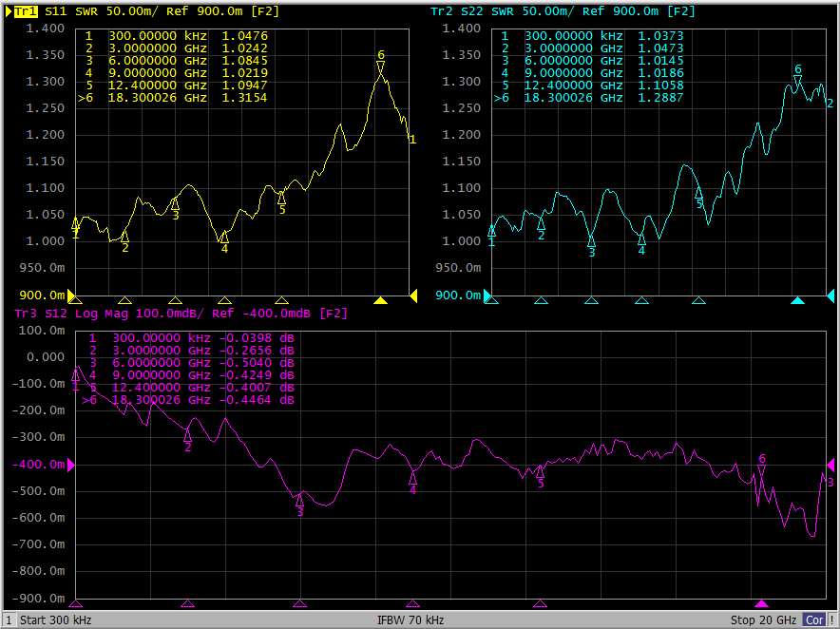The width and height of the screenshot is (840, 629).
Task: Click the exclamation mark status indicator
Action: pyautogui.click(x=831, y=620)
